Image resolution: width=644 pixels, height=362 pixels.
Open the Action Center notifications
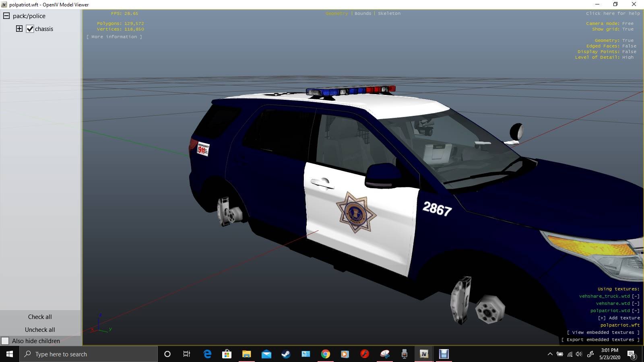632,354
